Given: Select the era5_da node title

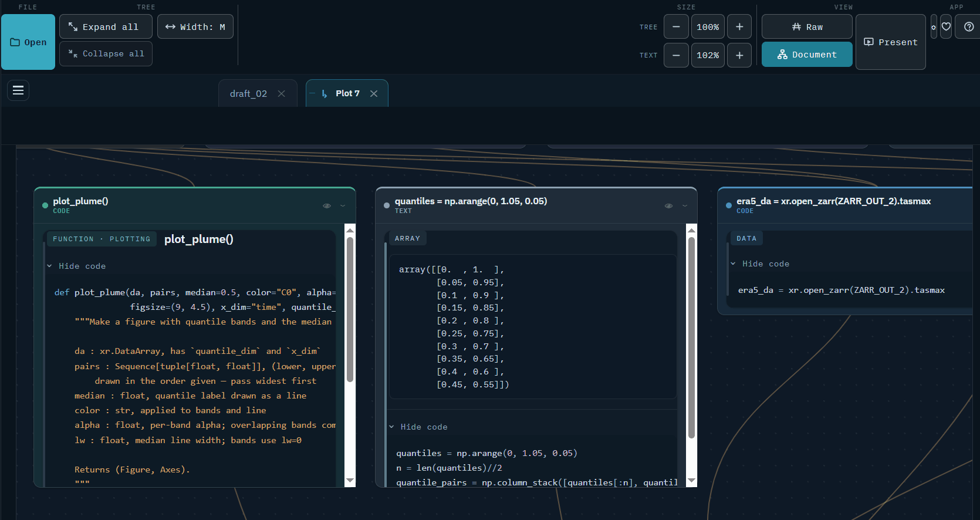Looking at the screenshot, I should (834, 201).
